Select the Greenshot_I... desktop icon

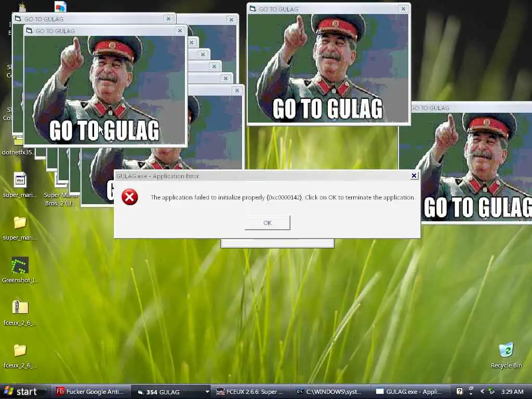20,270
